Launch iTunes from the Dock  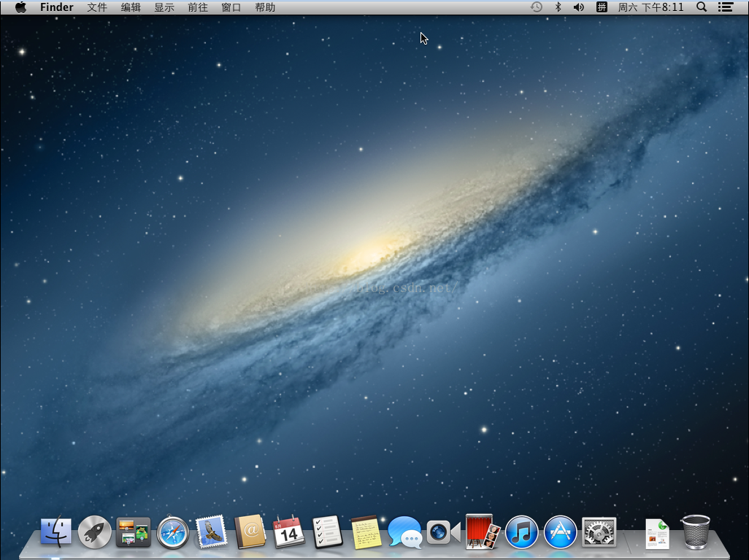pyautogui.click(x=521, y=532)
